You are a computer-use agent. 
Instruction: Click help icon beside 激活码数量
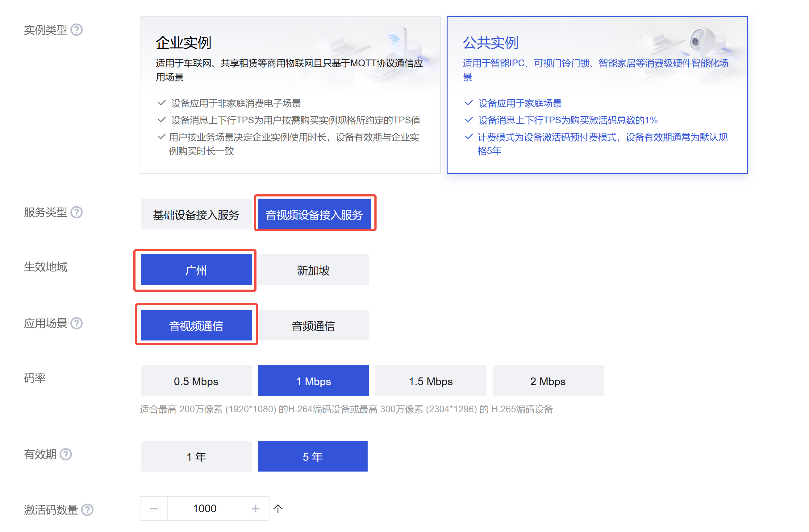(x=87, y=509)
